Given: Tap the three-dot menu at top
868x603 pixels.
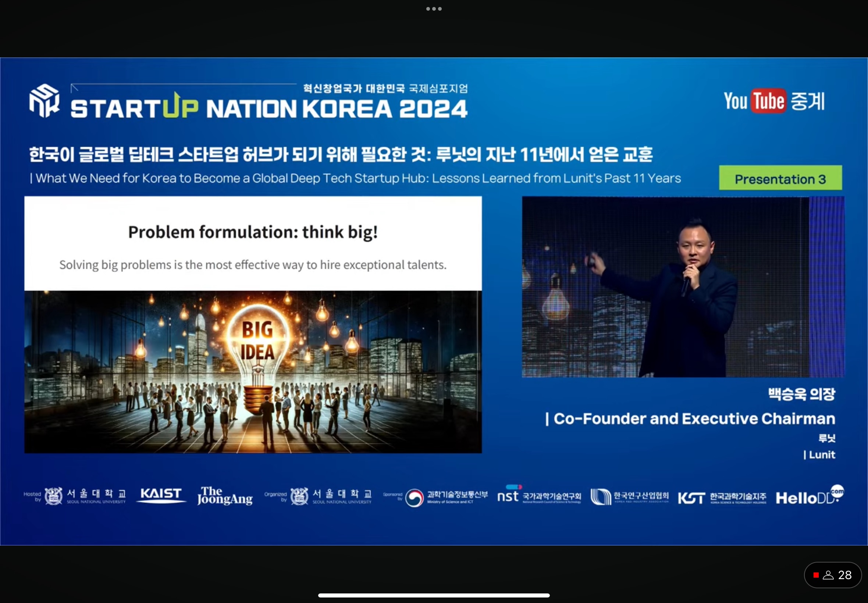Looking at the screenshot, I should 434,9.
